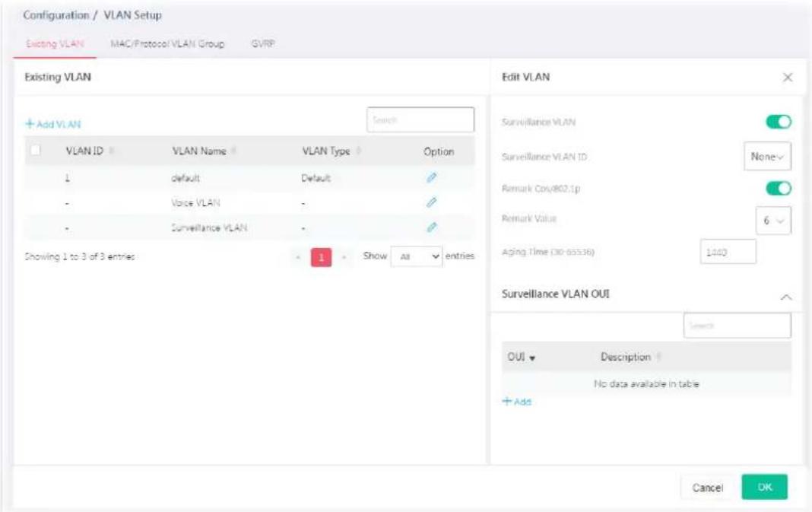812x512 pixels.
Task: Focus the Existing VLAN search field
Action: [420, 119]
